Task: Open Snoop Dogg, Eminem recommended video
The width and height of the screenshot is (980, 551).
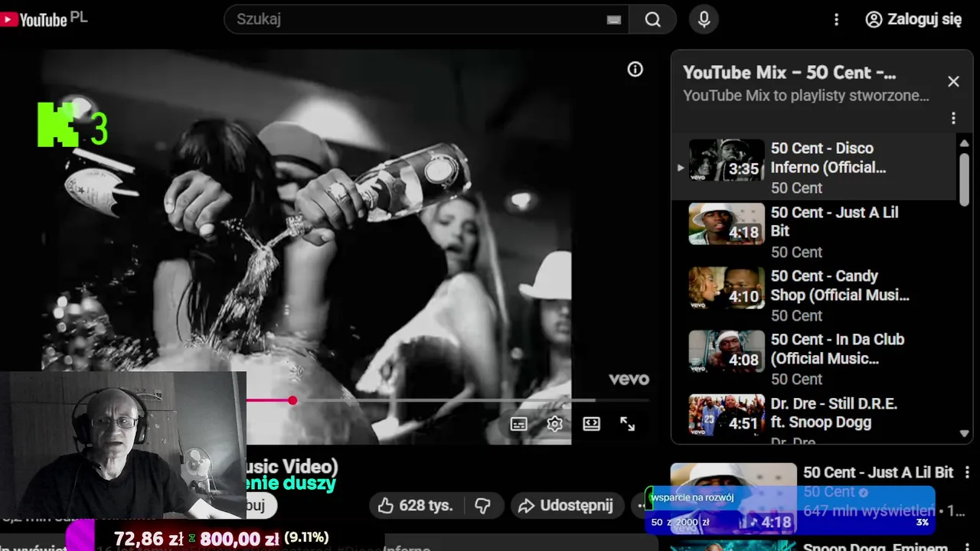Action: [875, 546]
